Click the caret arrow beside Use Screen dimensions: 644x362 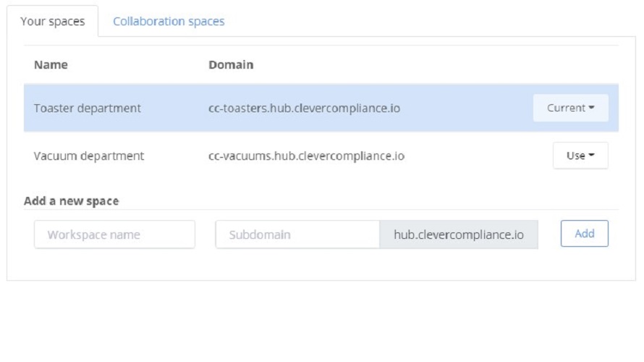click(591, 156)
